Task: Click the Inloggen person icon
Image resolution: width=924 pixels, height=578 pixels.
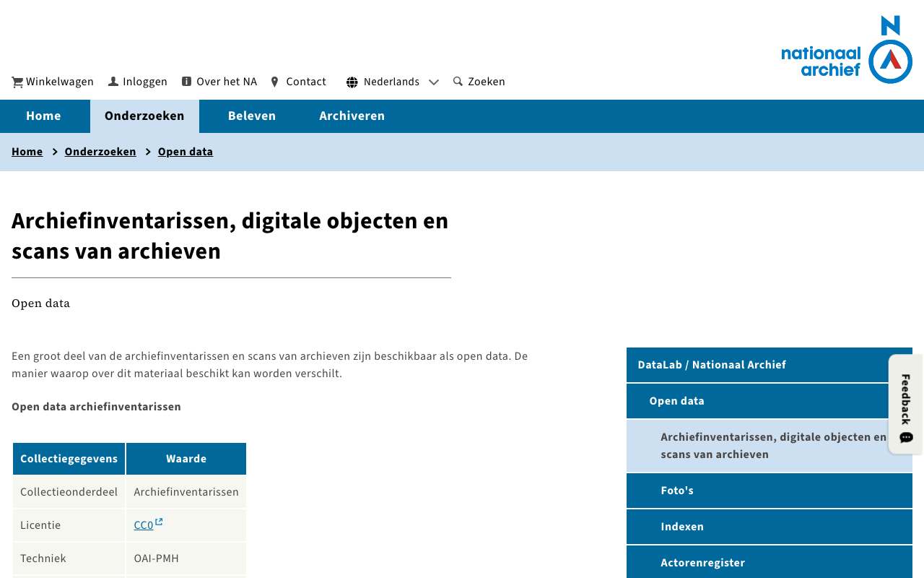Action: (x=113, y=82)
